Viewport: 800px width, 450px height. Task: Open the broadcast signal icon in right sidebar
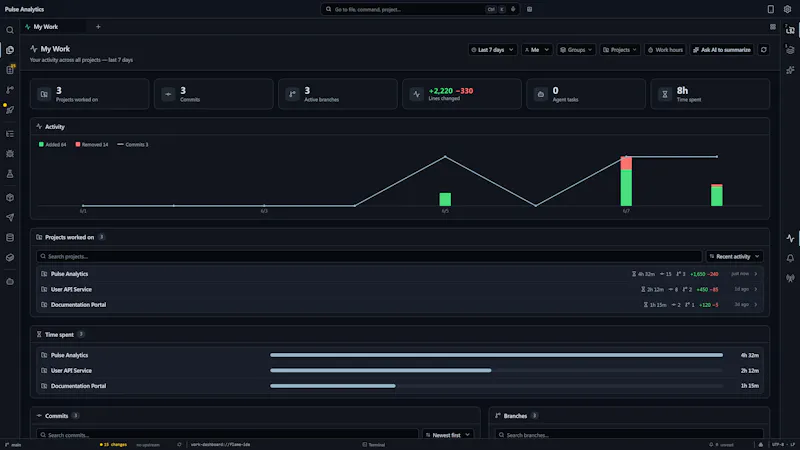[790, 278]
